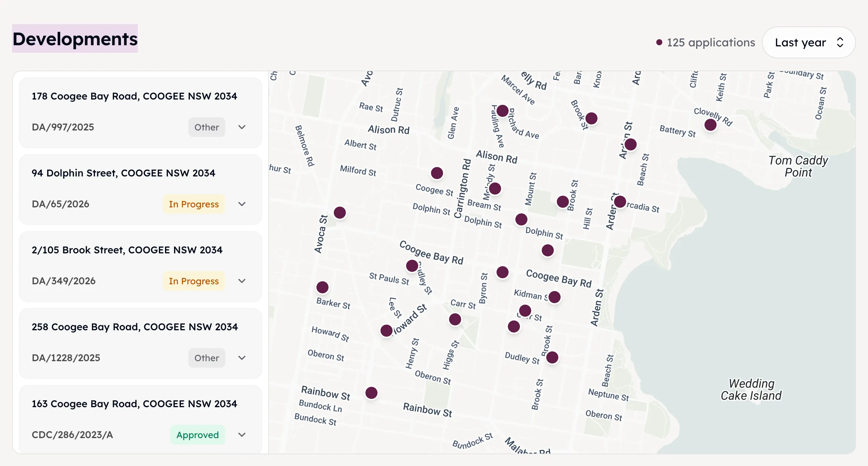868x466 pixels.
Task: Select the marker right of Dudley St label
Action: point(552,357)
